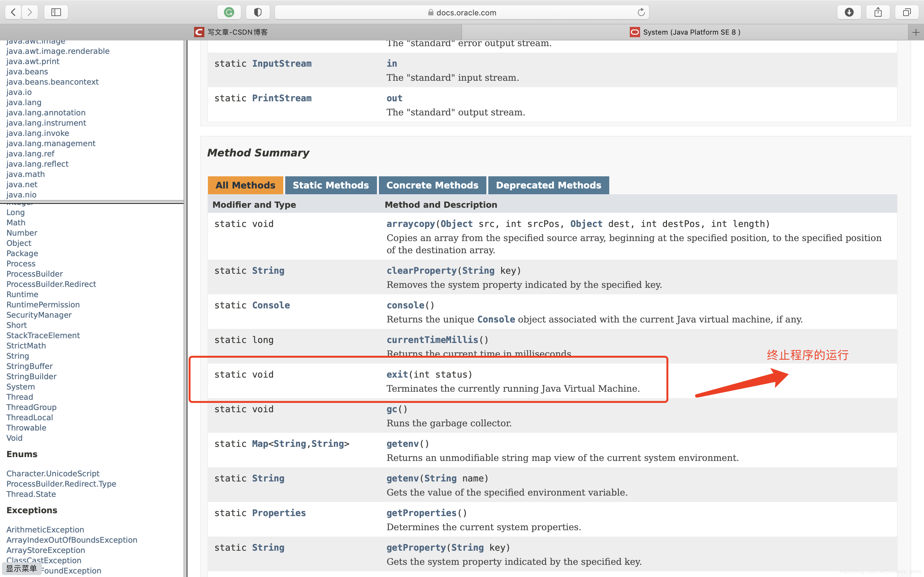Open a new tab with plus button

916,32
